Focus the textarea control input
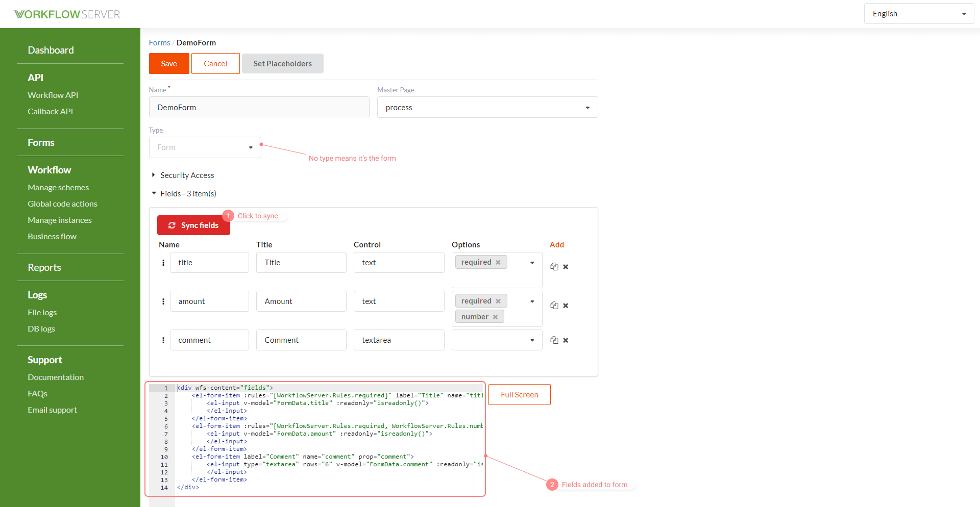Image resolution: width=980 pixels, height=507 pixels. 399,340
